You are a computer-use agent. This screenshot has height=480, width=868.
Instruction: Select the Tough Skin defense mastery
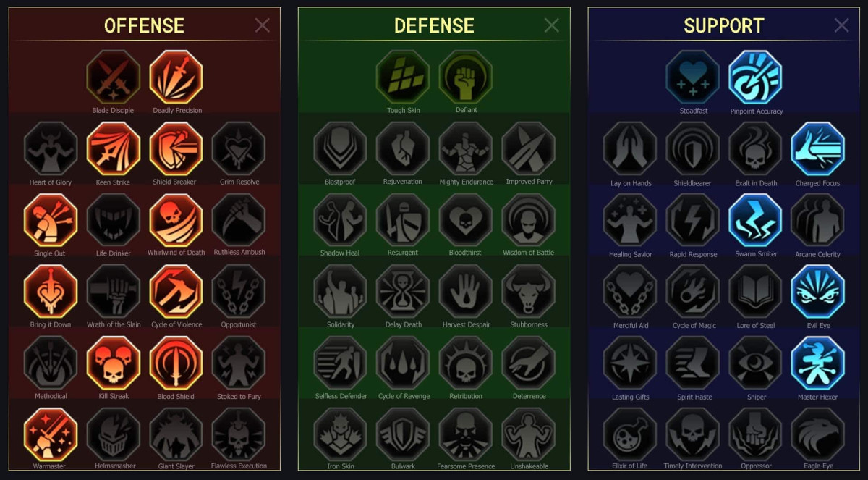click(x=403, y=77)
